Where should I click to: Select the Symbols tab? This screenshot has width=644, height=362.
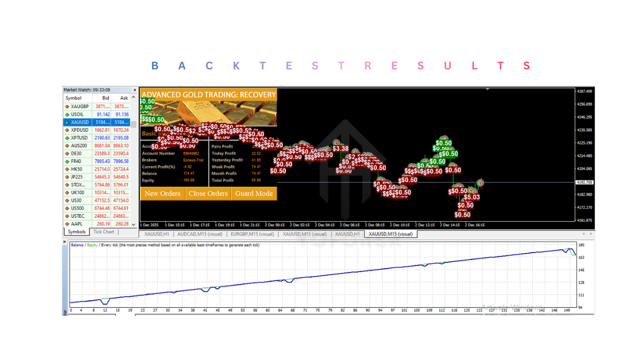[76, 232]
